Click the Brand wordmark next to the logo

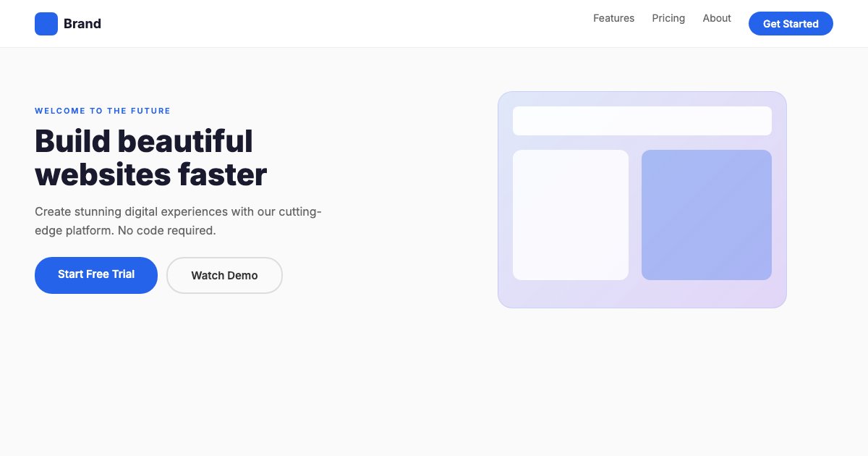coord(82,23)
